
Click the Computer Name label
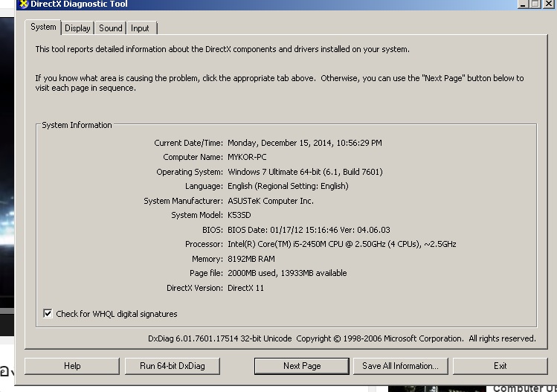click(193, 157)
